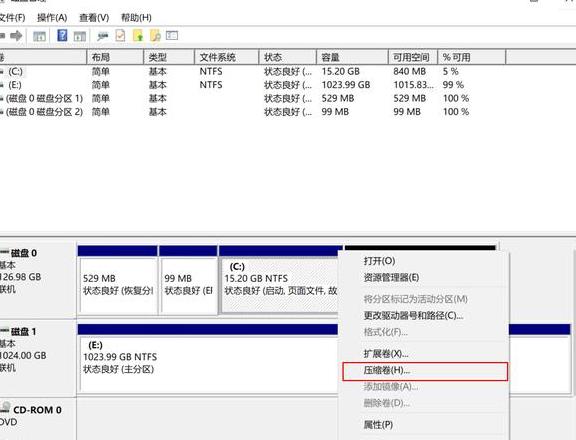Sort by the % 可用 column header
Screen dimensions: 576x440
click(x=472, y=57)
